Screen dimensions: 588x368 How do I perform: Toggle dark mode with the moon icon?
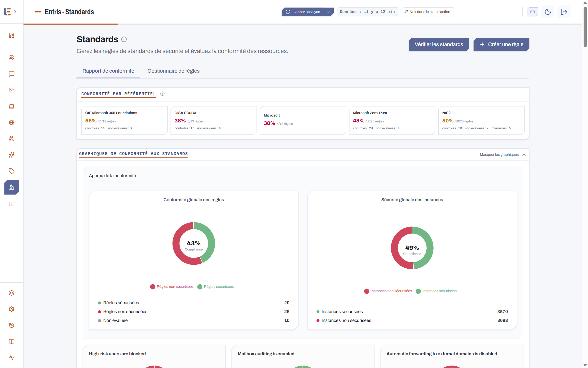pyautogui.click(x=548, y=12)
